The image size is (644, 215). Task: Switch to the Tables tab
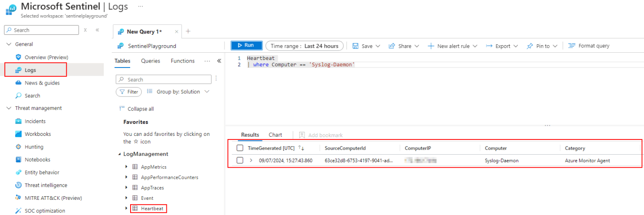pyautogui.click(x=123, y=61)
